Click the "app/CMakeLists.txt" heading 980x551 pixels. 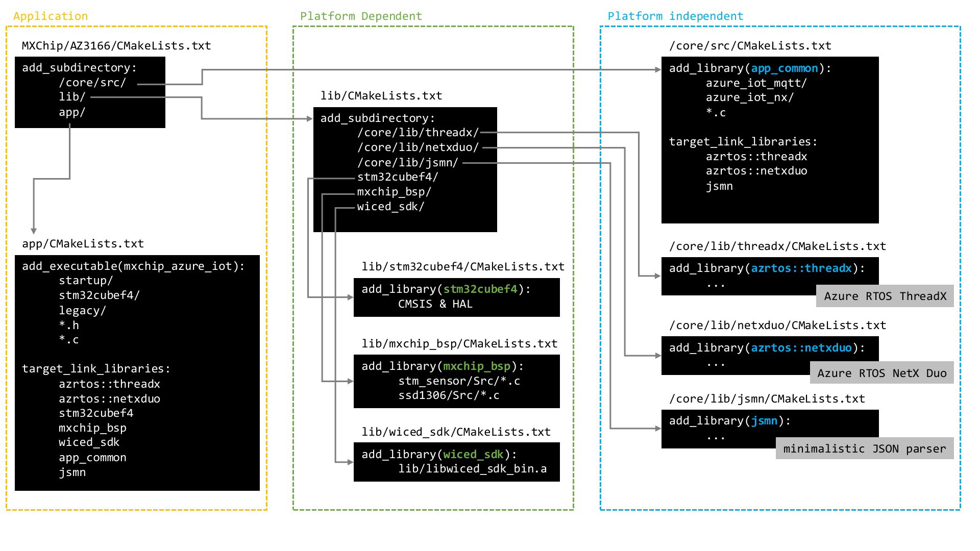pos(83,244)
